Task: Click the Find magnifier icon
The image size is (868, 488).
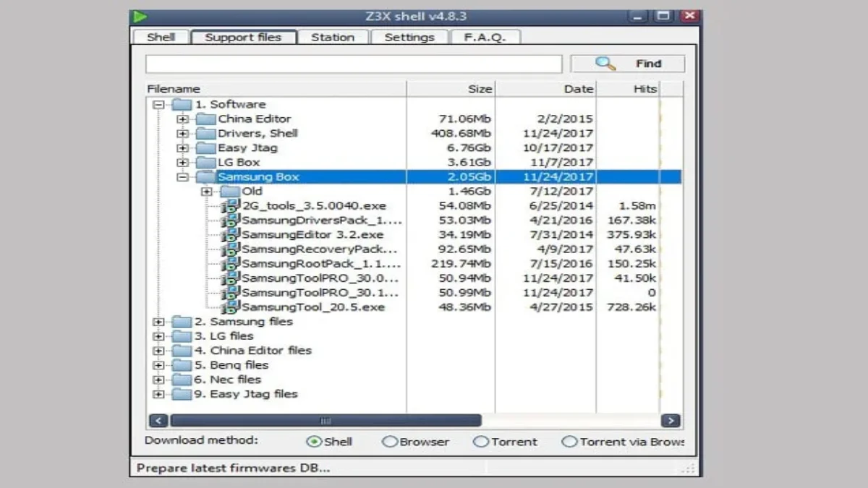Action: (605, 63)
